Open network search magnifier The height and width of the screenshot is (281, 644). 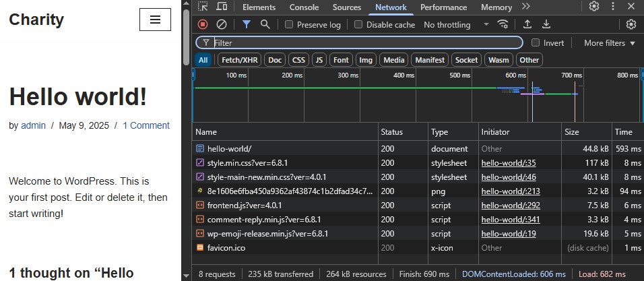265,24
